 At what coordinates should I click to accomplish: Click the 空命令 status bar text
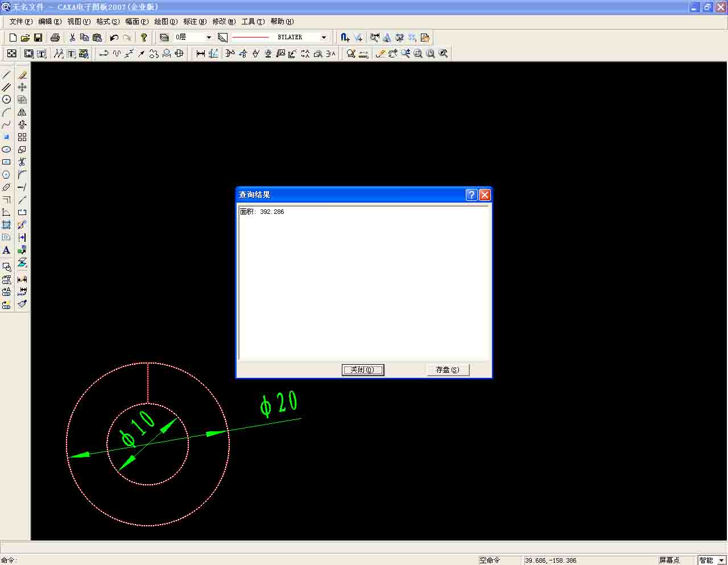(490, 560)
